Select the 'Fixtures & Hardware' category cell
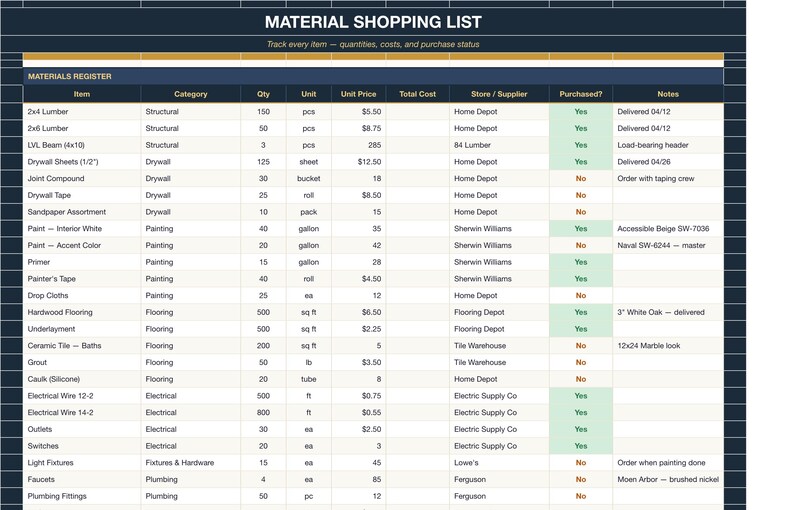Screen dimensions: 794x510 (190, 462)
